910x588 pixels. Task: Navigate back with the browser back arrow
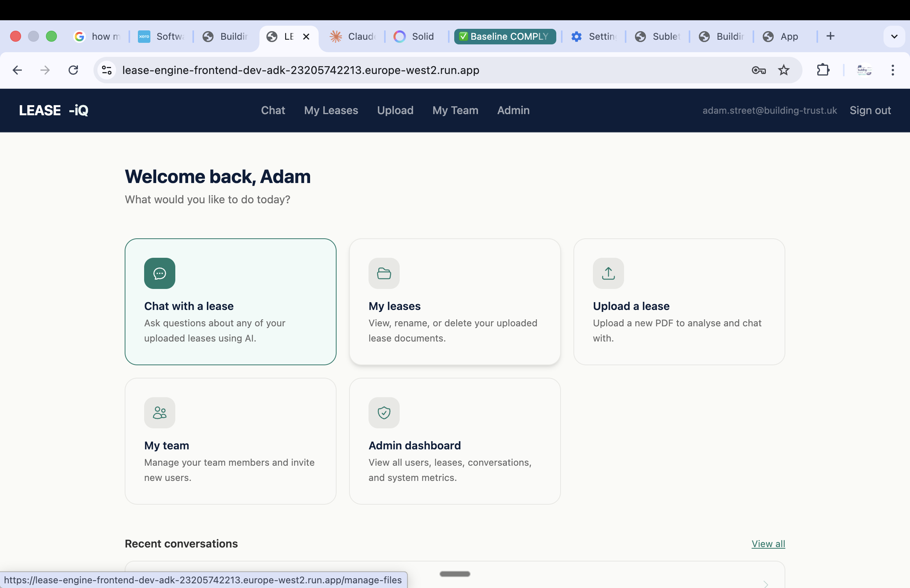(17, 70)
